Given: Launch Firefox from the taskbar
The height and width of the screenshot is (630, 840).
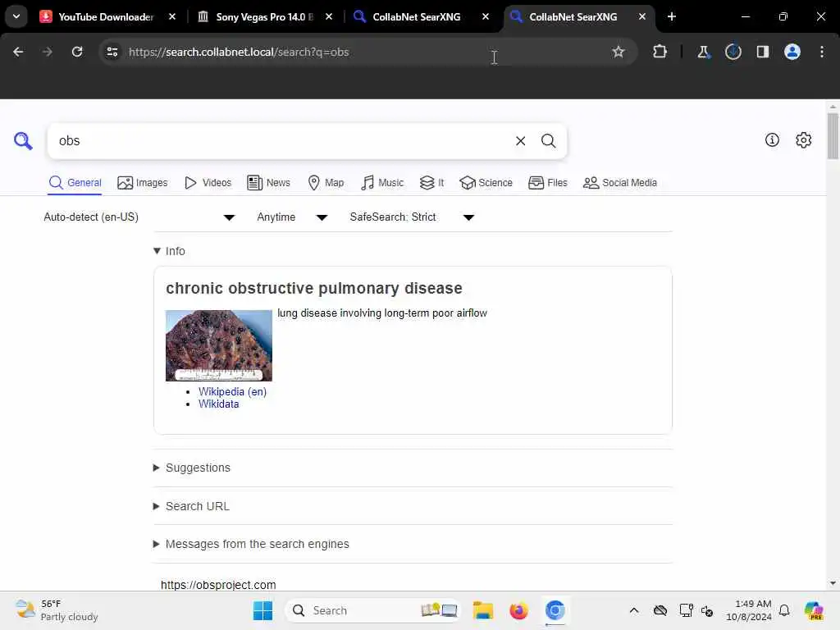Looking at the screenshot, I should [x=518, y=610].
